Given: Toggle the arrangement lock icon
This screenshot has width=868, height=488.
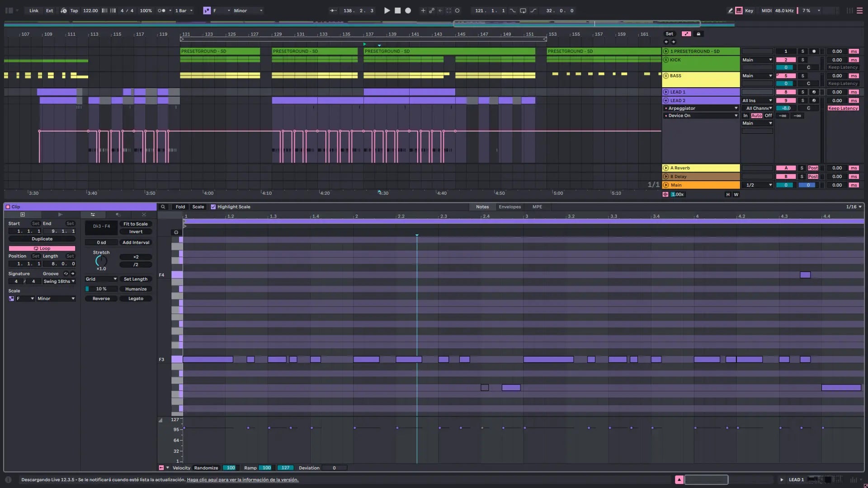Looking at the screenshot, I should tap(698, 34).
